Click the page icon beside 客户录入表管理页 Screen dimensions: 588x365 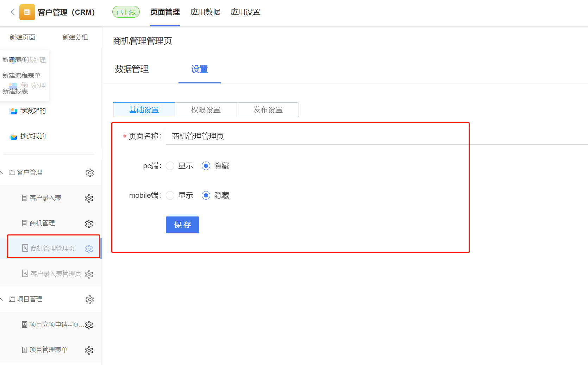25,273
